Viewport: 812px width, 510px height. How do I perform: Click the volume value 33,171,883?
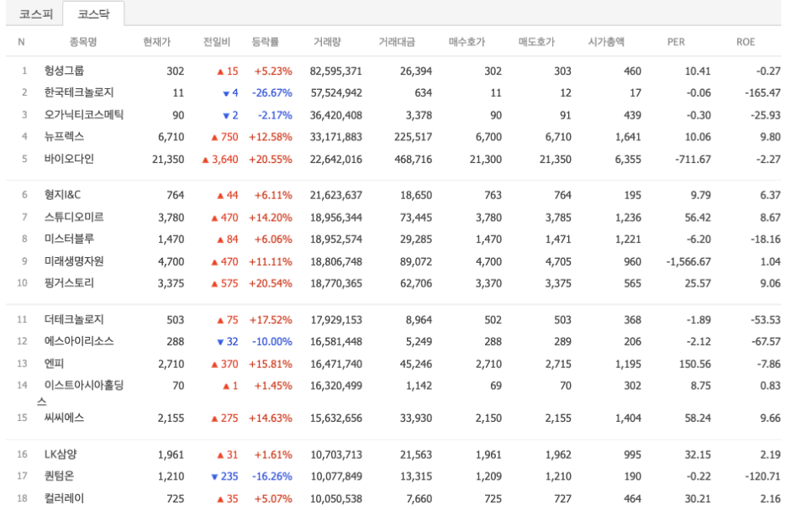point(336,137)
